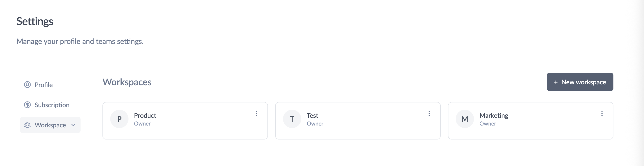Create a workspace with New workspace button
The width and height of the screenshot is (644, 166).
click(580, 82)
